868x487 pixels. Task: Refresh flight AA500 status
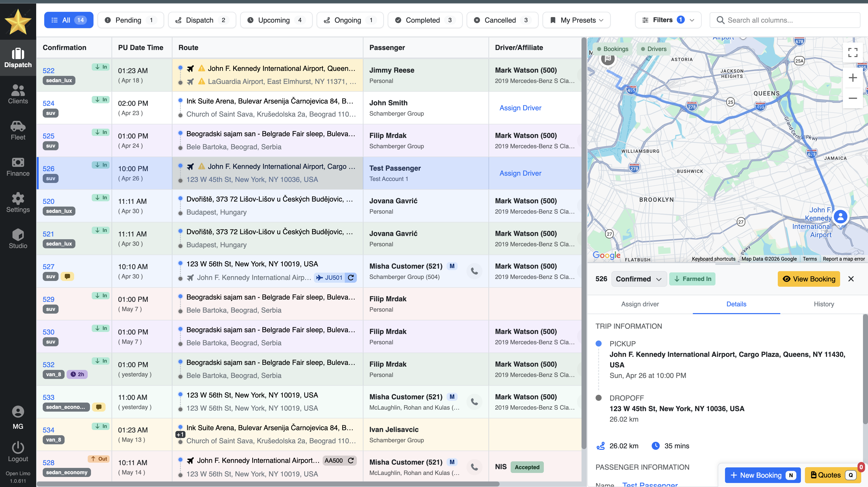pyautogui.click(x=351, y=460)
